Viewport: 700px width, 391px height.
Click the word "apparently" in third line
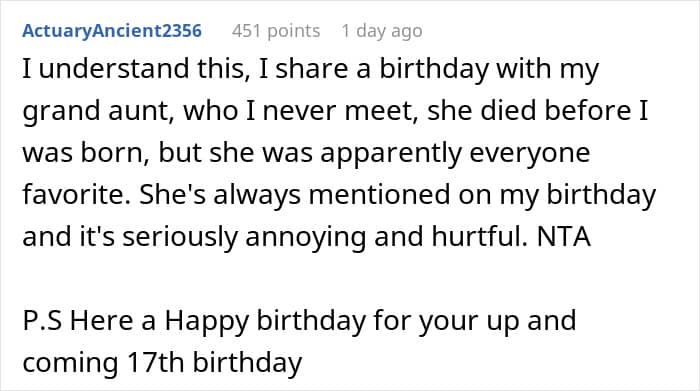point(391,153)
